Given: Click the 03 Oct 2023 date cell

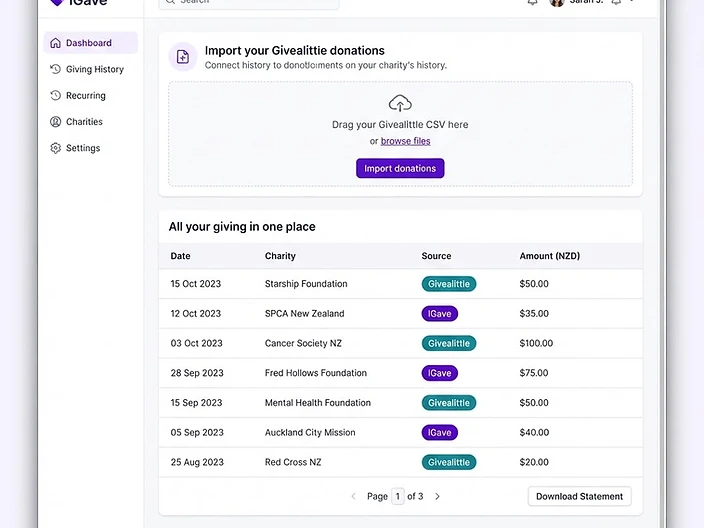Looking at the screenshot, I should pyautogui.click(x=196, y=343).
